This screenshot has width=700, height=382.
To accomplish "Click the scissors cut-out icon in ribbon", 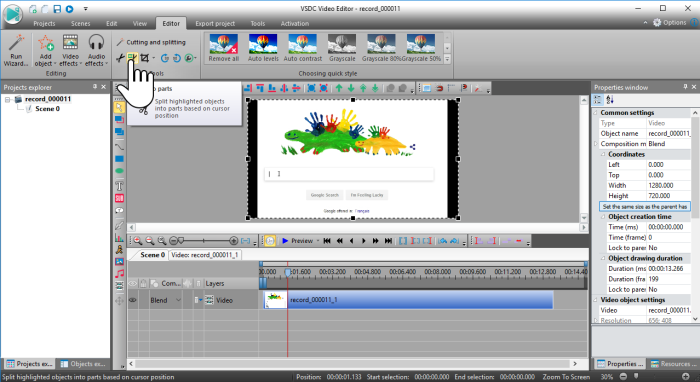I will pyautogui.click(x=121, y=58).
